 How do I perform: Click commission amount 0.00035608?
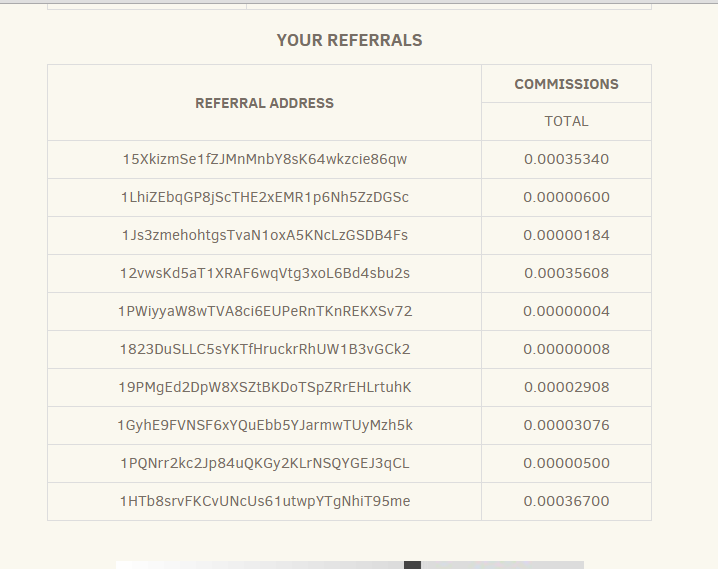tap(566, 274)
